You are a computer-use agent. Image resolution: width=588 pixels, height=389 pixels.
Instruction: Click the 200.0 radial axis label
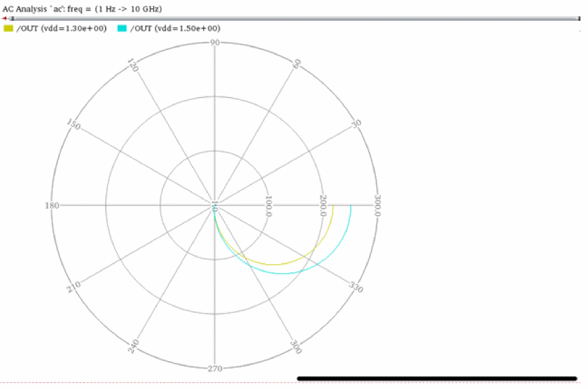[323, 206]
